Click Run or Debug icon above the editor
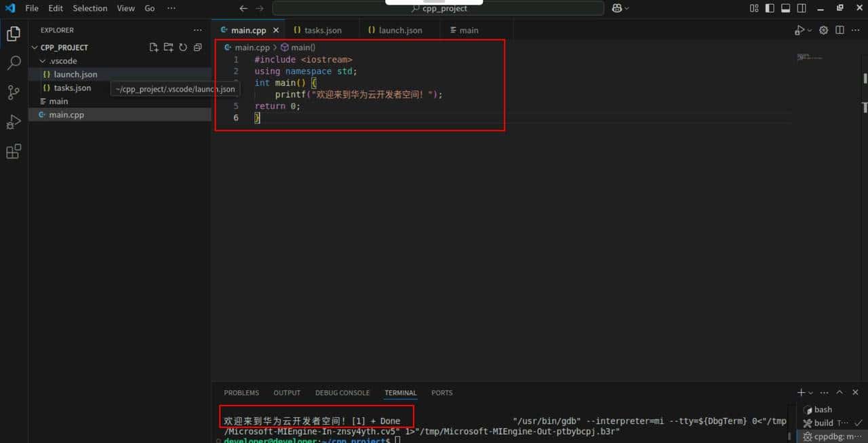Viewport: 868px width, 443px height. coord(799,30)
